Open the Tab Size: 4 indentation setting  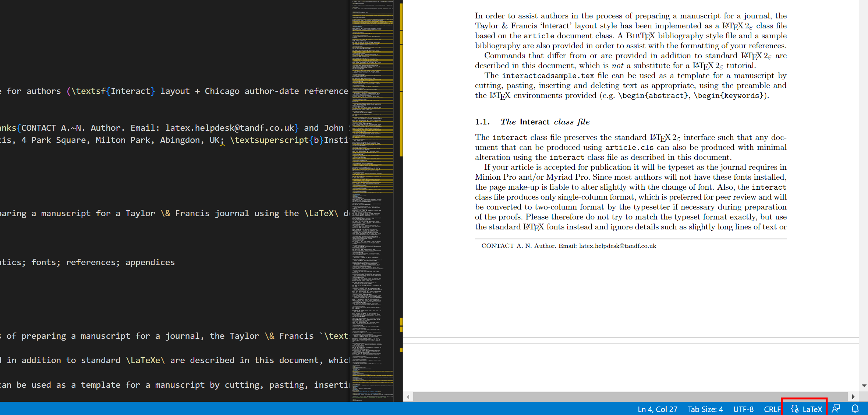coord(705,409)
